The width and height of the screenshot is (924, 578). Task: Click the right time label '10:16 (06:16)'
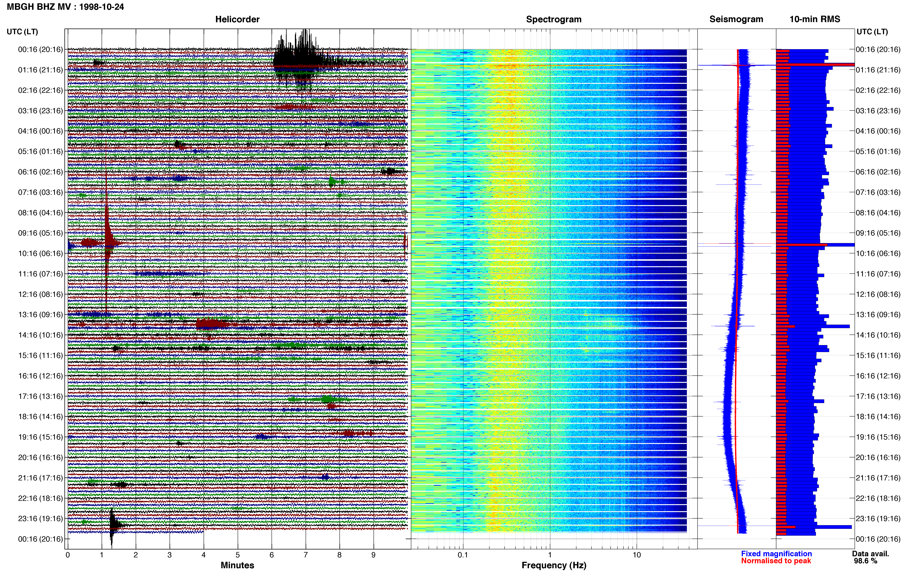point(878,253)
